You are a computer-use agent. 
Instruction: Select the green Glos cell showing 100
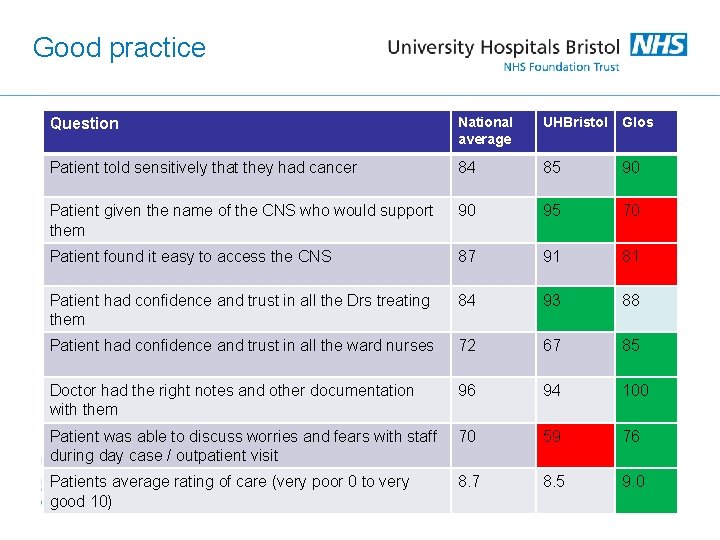click(x=645, y=399)
